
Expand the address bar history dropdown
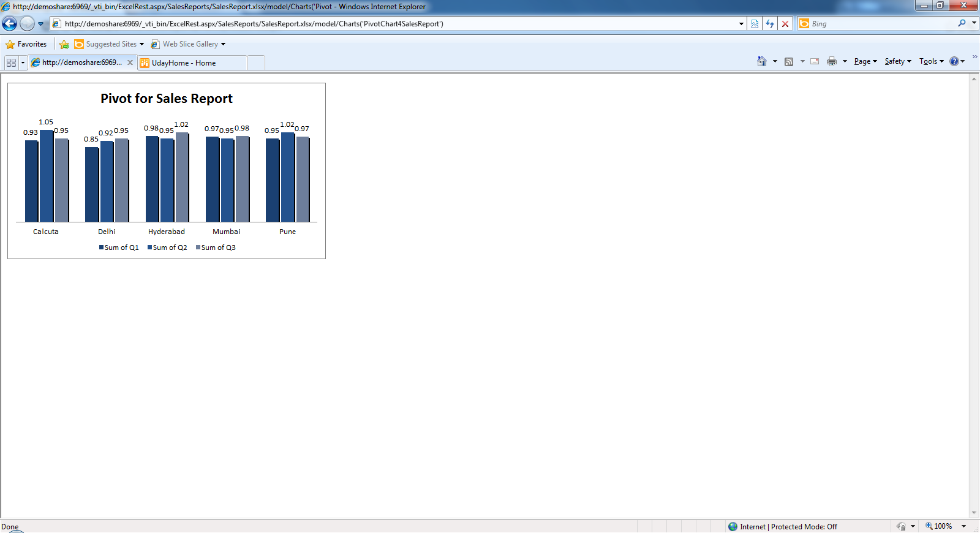[741, 24]
